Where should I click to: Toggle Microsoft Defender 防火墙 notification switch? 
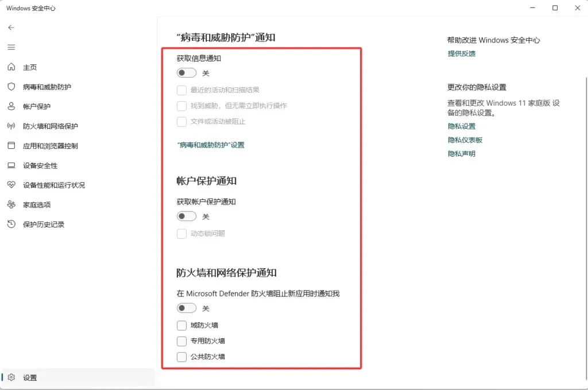click(187, 308)
